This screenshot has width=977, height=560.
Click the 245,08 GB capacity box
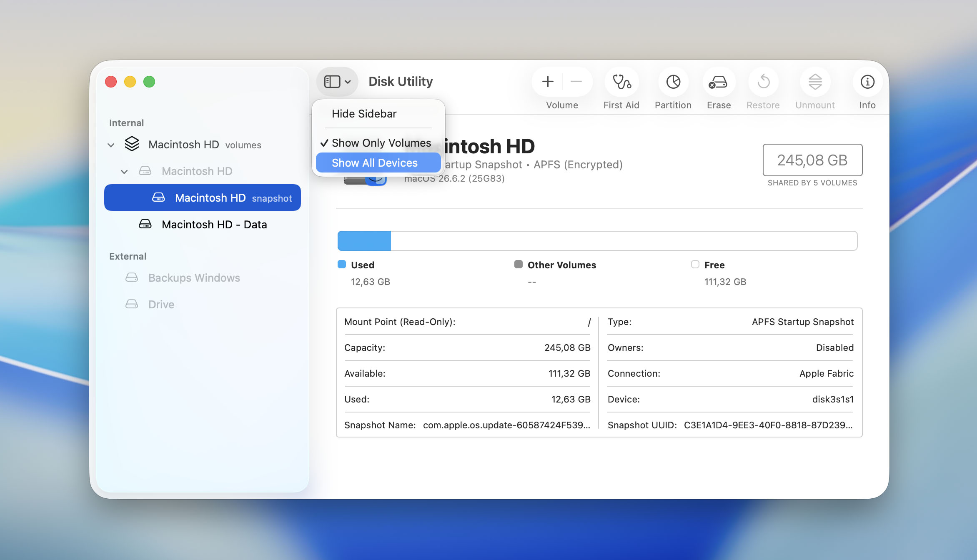(812, 160)
